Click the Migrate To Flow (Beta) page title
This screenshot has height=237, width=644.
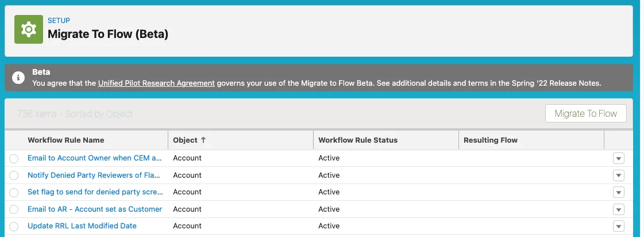[x=108, y=34]
